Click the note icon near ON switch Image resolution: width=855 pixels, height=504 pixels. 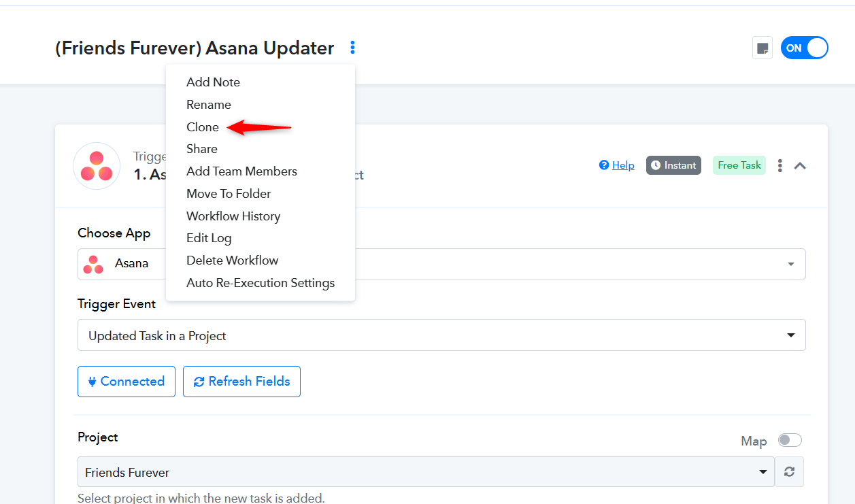tap(762, 48)
